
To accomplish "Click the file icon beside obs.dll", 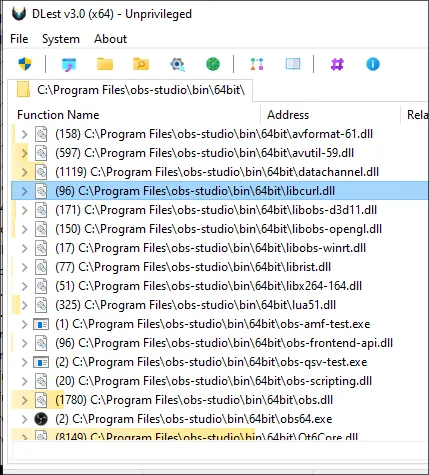I will point(41,400).
